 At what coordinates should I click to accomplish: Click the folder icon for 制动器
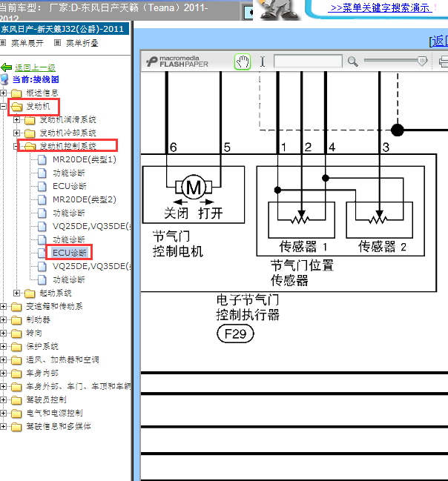(x=16, y=320)
